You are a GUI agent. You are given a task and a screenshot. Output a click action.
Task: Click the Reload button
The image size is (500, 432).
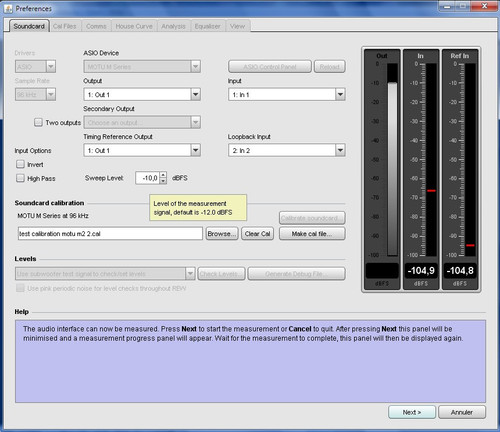point(330,67)
